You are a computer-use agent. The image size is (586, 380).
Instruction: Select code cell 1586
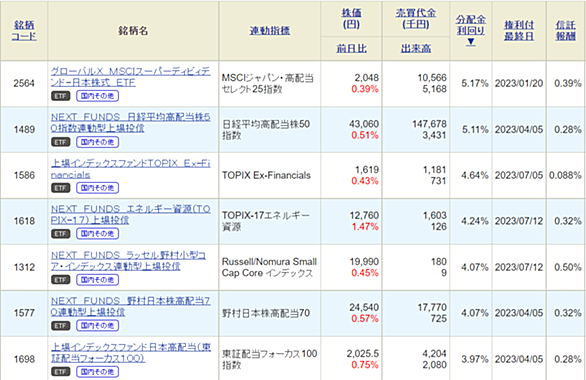(24, 175)
